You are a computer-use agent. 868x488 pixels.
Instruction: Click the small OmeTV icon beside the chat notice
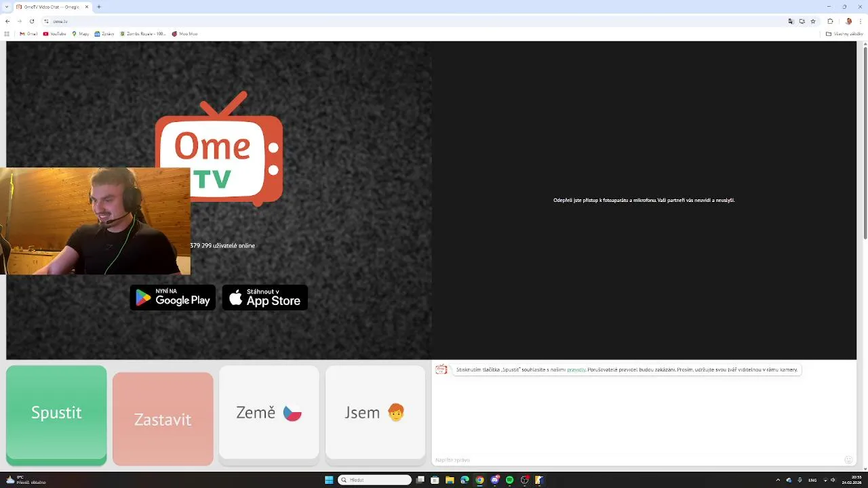(441, 369)
